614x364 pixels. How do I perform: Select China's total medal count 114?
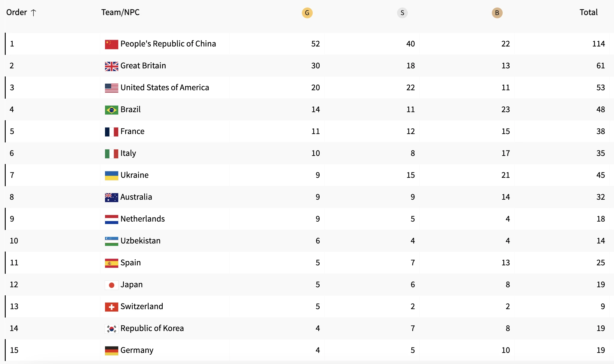pyautogui.click(x=598, y=44)
